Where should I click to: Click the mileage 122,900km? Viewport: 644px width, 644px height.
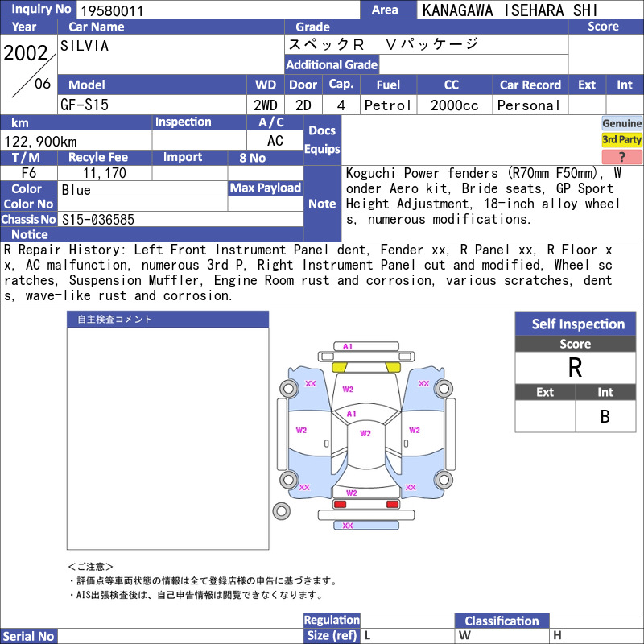coord(40,142)
